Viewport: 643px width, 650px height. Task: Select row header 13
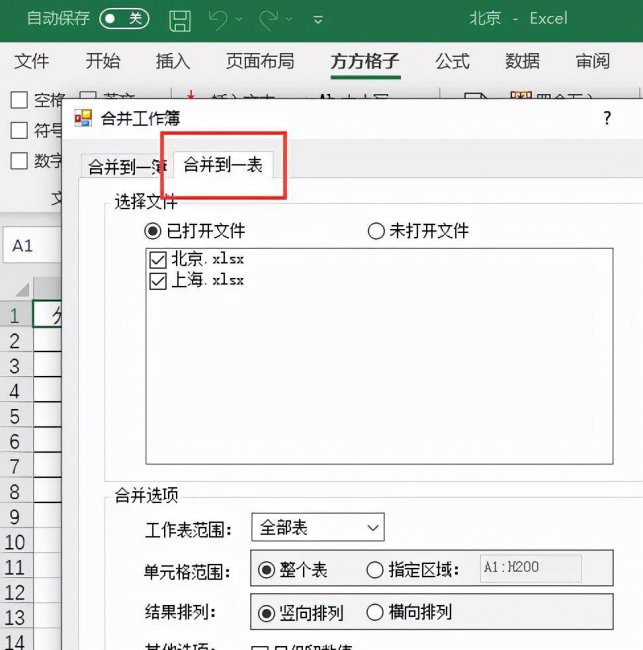15,618
